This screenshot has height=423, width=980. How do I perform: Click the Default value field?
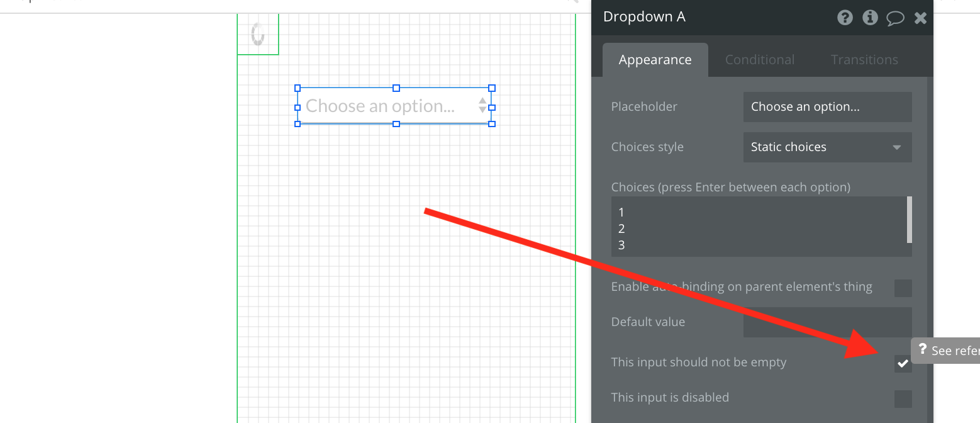[827, 322]
